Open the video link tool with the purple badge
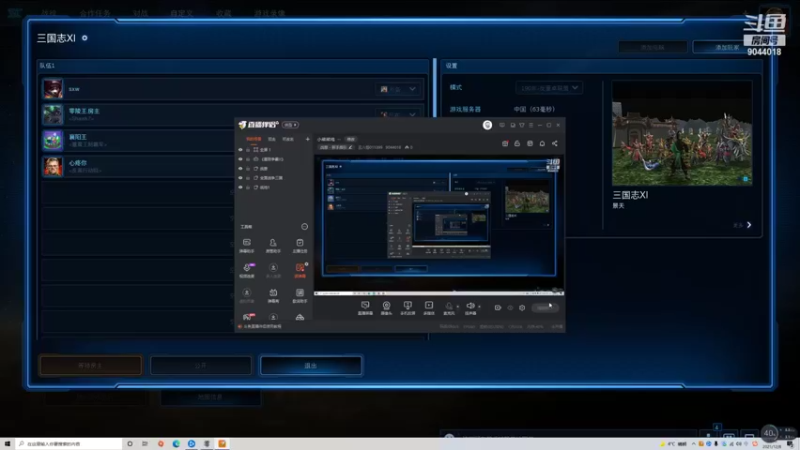Screen dimensions: 800x450 pos(246,268)
